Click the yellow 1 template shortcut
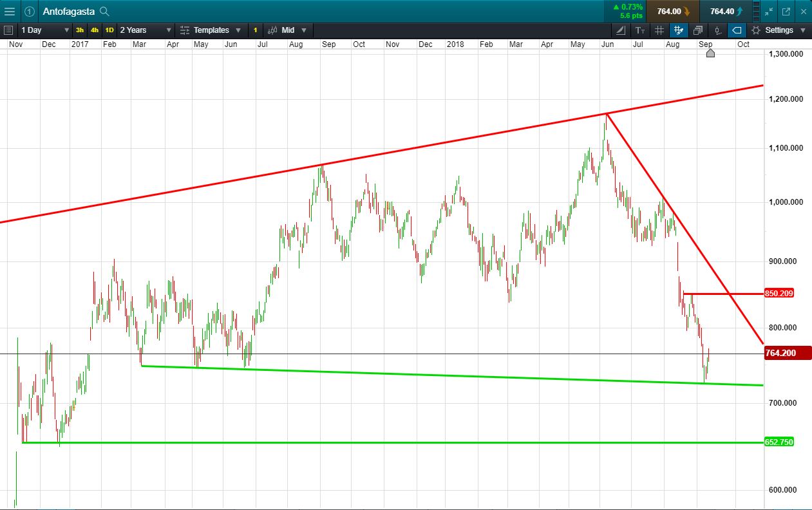The image size is (812, 510). click(255, 30)
